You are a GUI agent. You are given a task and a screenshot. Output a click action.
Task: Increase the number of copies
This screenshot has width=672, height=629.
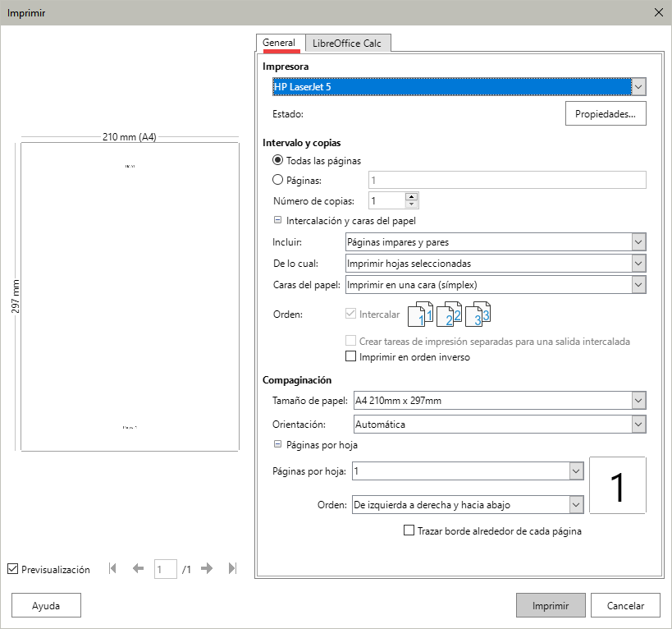[411, 196]
